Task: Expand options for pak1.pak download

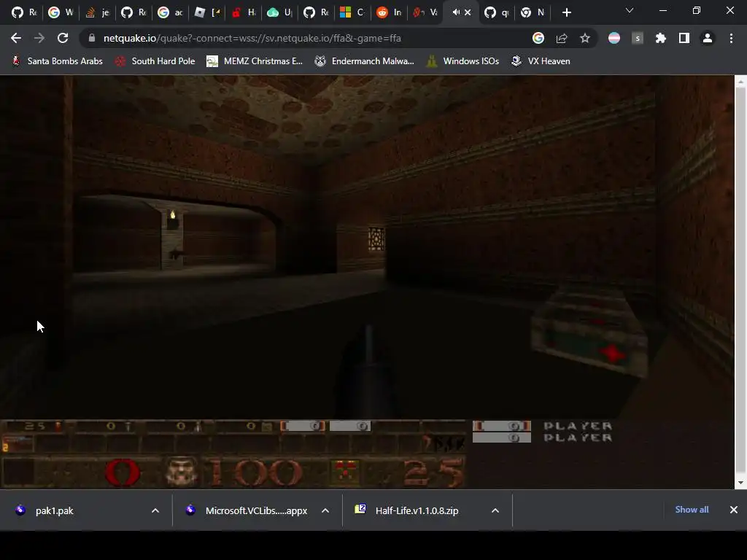Action: click(x=155, y=510)
